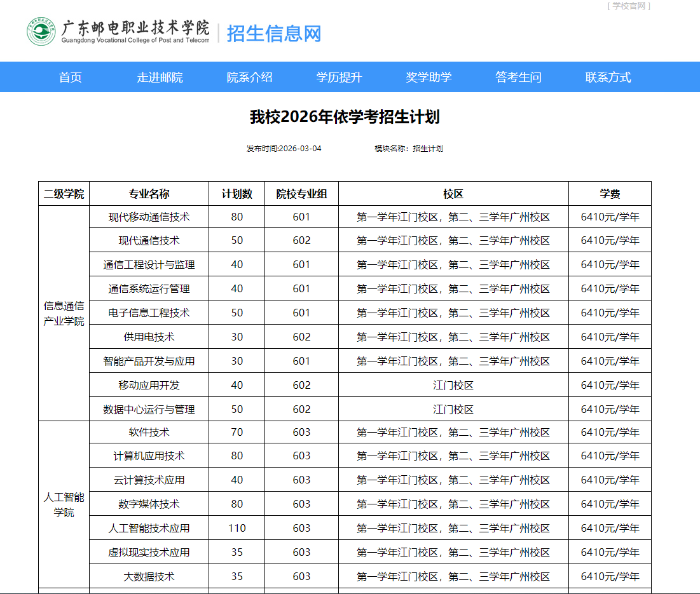The height and width of the screenshot is (594, 700).
Task: Open the 答考生问 navigation menu item
Action: coord(516,77)
